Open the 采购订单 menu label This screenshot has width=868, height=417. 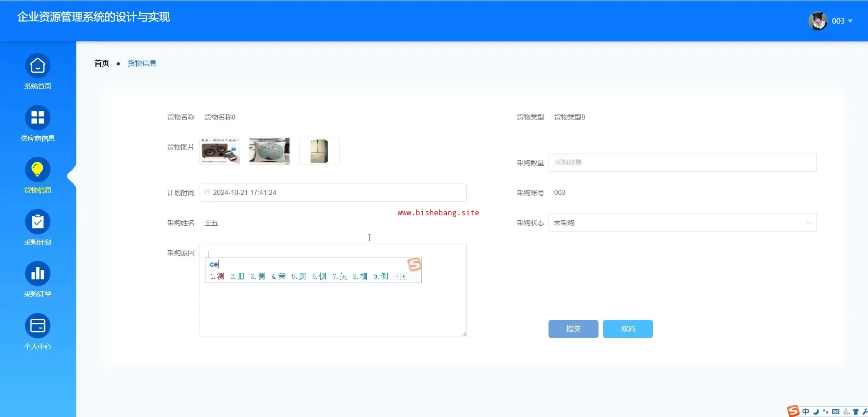(38, 294)
